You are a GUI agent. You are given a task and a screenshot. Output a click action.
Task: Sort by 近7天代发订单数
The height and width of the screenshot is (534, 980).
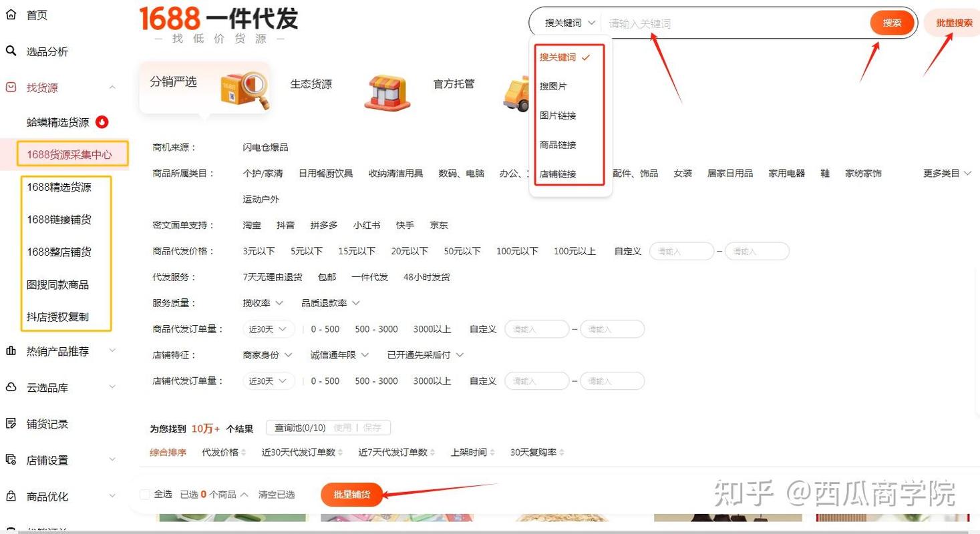(x=396, y=453)
